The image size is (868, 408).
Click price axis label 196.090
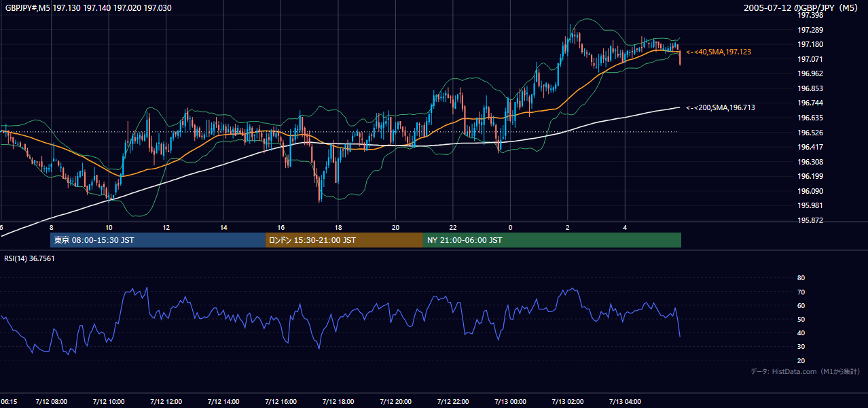[810, 191]
